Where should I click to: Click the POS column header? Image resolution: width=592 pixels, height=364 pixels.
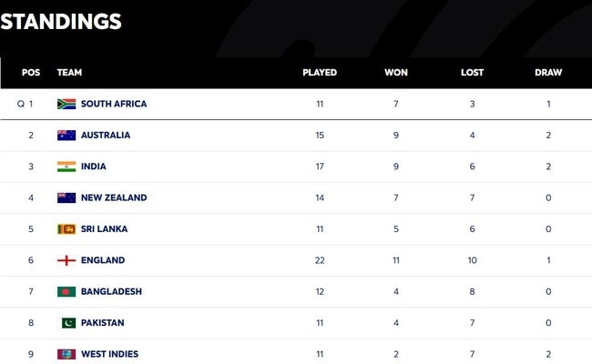pos(31,73)
